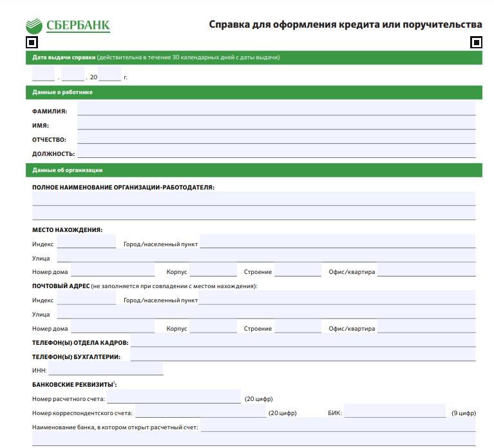Click Номер расчетного счета field
Screen dimensions: 494x448
click(x=174, y=396)
